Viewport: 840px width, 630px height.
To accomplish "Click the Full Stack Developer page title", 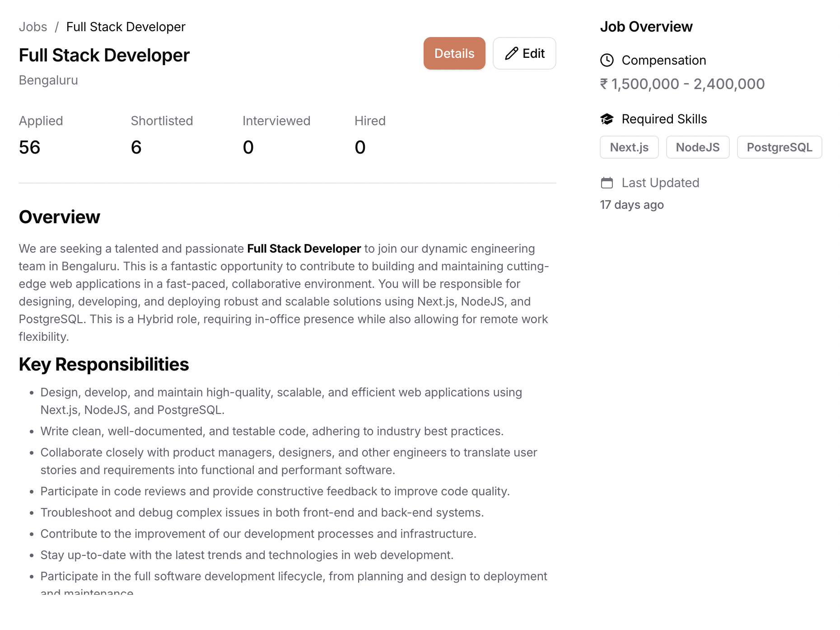I will [x=104, y=56].
